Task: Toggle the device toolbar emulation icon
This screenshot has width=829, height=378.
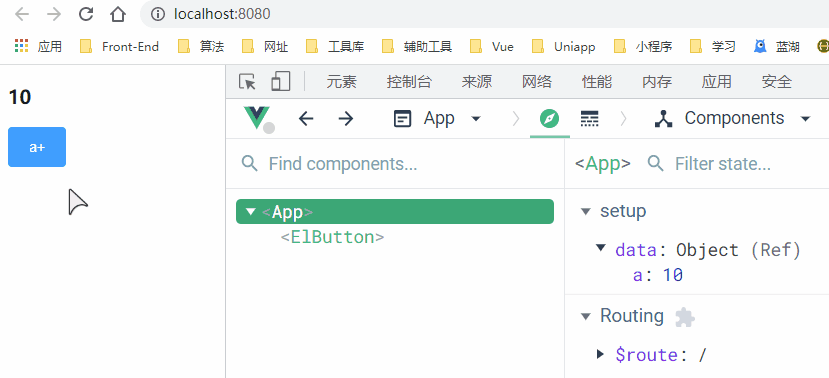Action: 281,82
